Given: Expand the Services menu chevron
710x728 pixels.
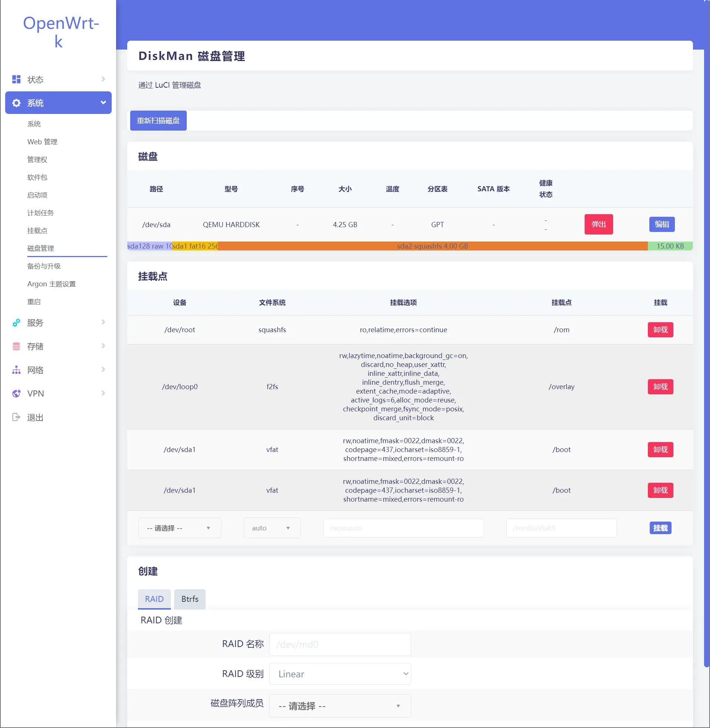Looking at the screenshot, I should (x=103, y=322).
